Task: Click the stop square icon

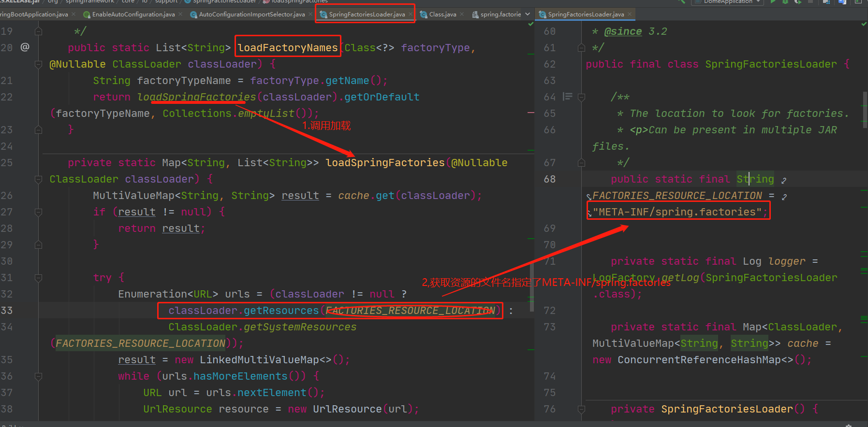Action: [810, 1]
